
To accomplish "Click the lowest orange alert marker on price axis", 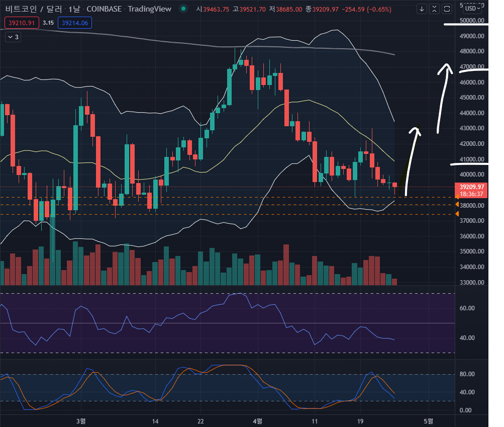I will pos(457,214).
